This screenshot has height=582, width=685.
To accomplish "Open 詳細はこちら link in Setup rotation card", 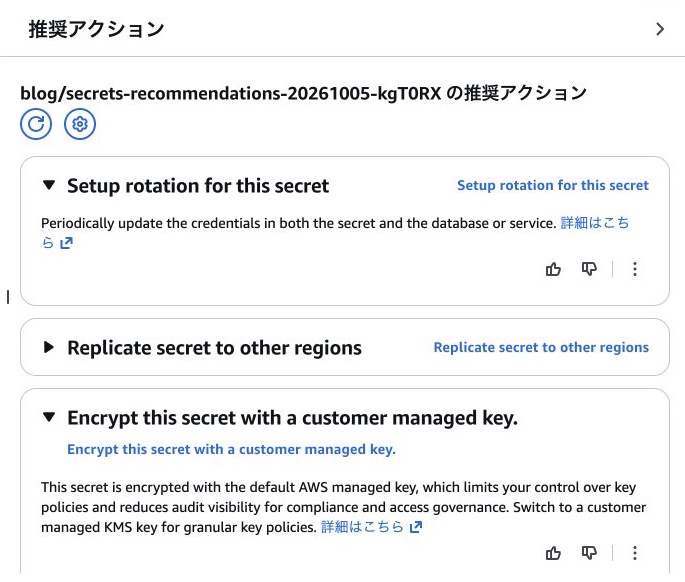I will pyautogui.click(x=595, y=223).
